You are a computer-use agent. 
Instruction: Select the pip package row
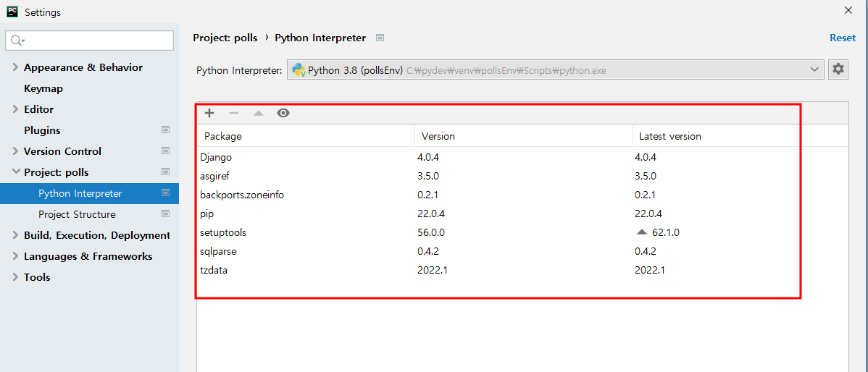coord(522,214)
